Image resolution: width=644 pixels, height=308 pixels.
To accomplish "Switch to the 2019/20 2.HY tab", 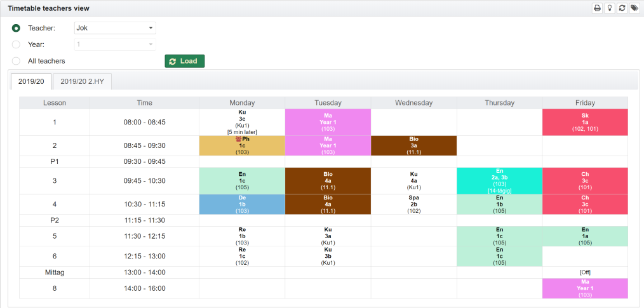I will pos(82,81).
